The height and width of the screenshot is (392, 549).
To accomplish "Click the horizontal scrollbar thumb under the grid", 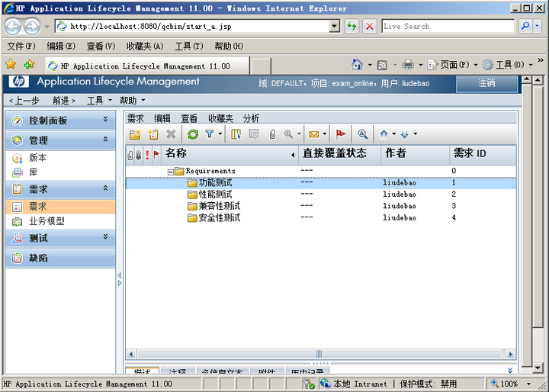I will [x=319, y=354].
